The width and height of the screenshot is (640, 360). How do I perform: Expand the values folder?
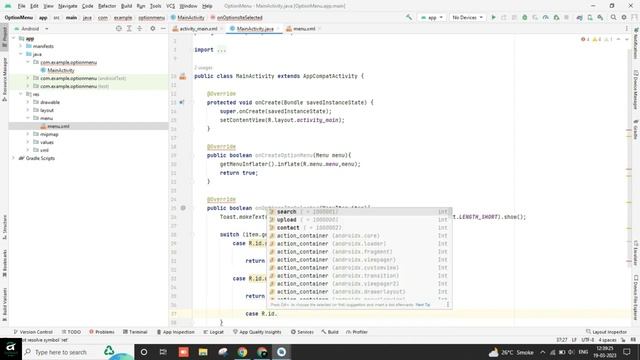[28, 142]
